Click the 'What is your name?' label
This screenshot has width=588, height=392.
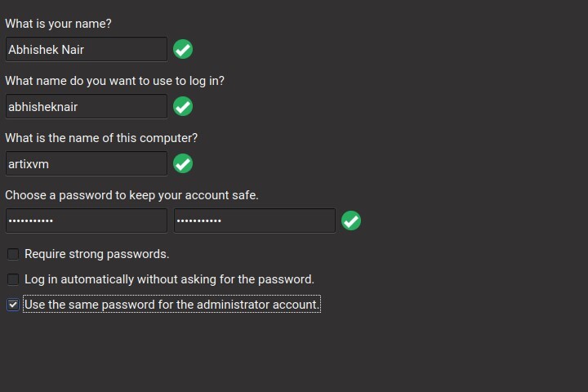pos(58,24)
